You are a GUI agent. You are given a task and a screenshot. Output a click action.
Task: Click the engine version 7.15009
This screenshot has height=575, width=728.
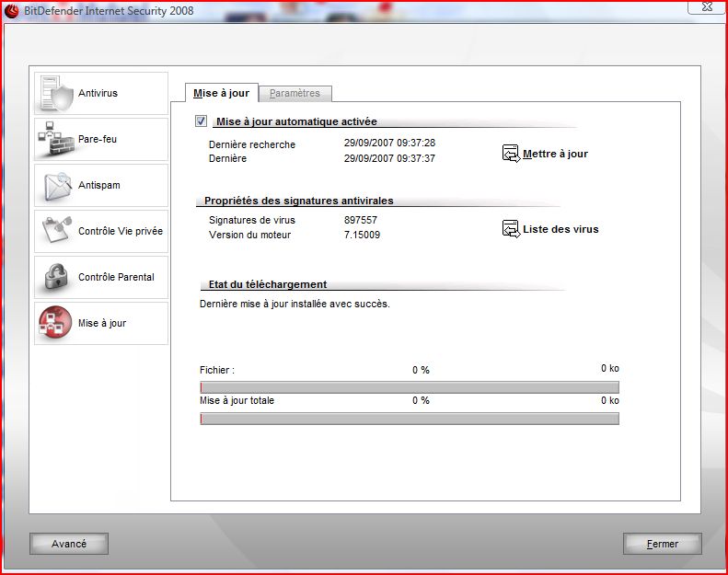pos(362,235)
